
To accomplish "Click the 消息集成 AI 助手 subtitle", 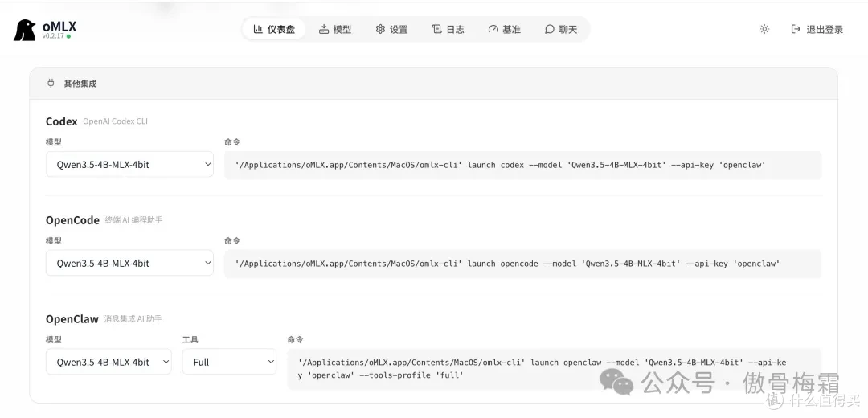I will tap(133, 318).
